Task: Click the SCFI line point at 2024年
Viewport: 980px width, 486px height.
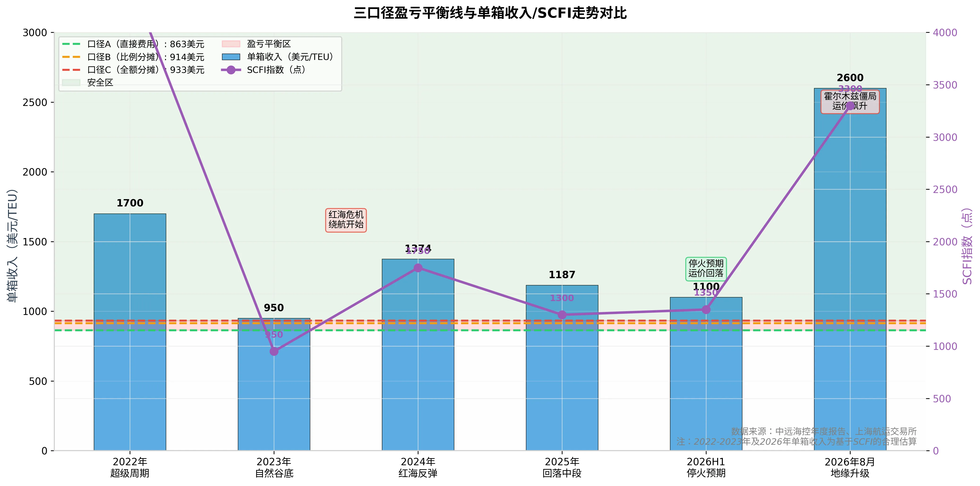Action: pos(418,268)
